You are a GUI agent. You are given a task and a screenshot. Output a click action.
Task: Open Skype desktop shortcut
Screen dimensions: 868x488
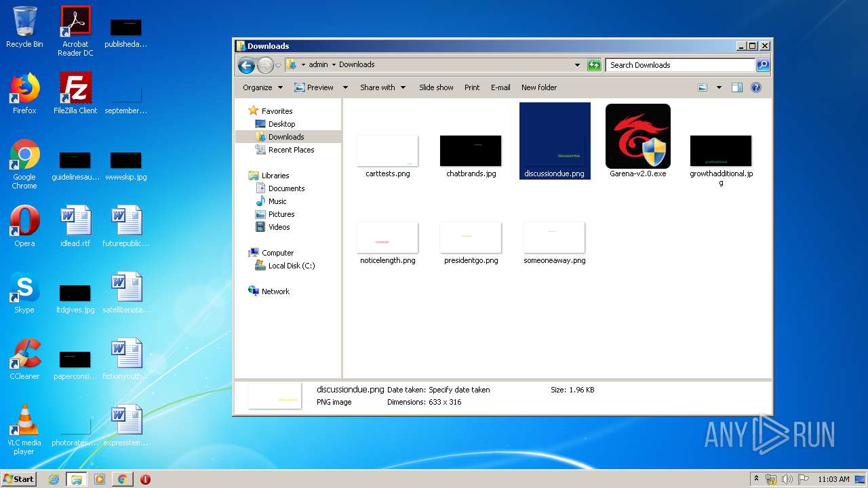[24, 292]
